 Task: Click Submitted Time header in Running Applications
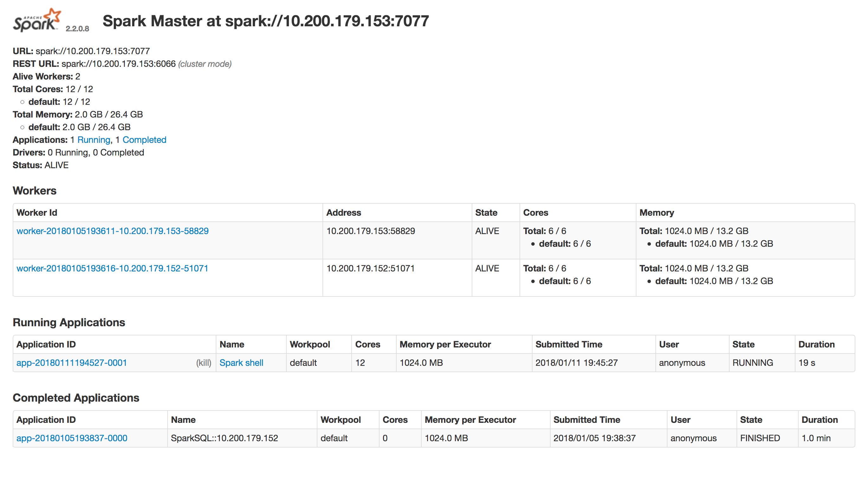tap(568, 344)
